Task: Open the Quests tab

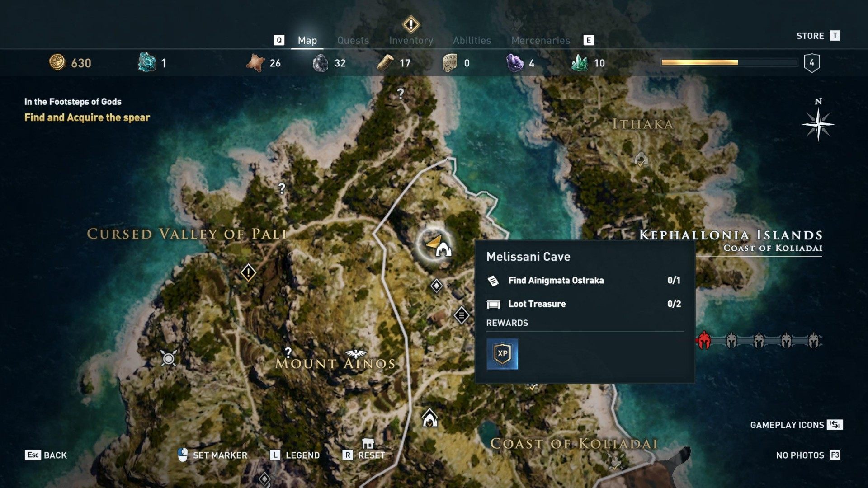Action: (x=353, y=40)
